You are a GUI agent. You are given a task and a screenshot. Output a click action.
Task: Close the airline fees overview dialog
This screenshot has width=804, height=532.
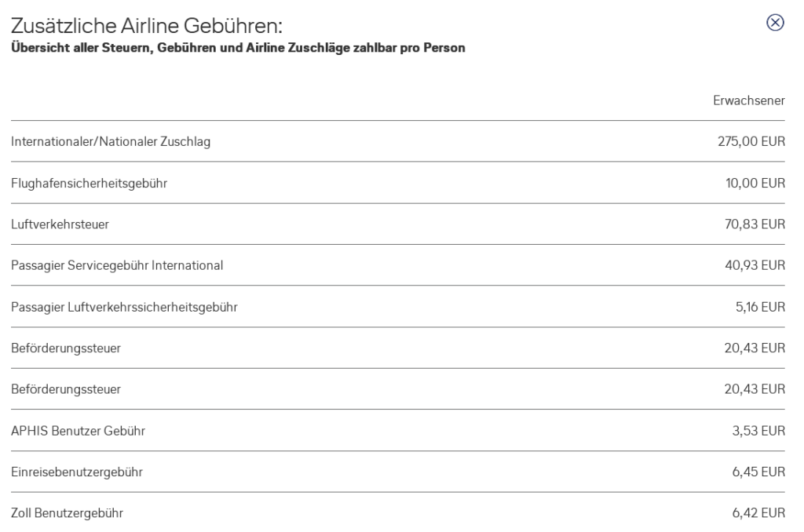click(775, 23)
